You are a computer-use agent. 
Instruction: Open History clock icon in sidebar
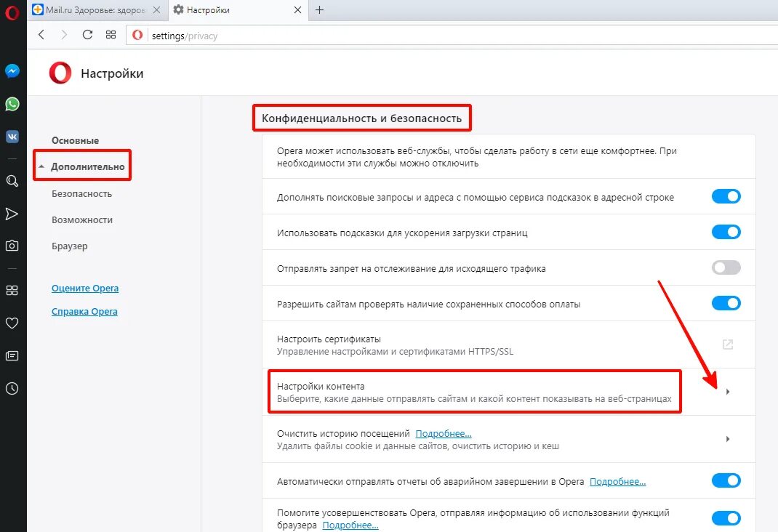click(12, 388)
